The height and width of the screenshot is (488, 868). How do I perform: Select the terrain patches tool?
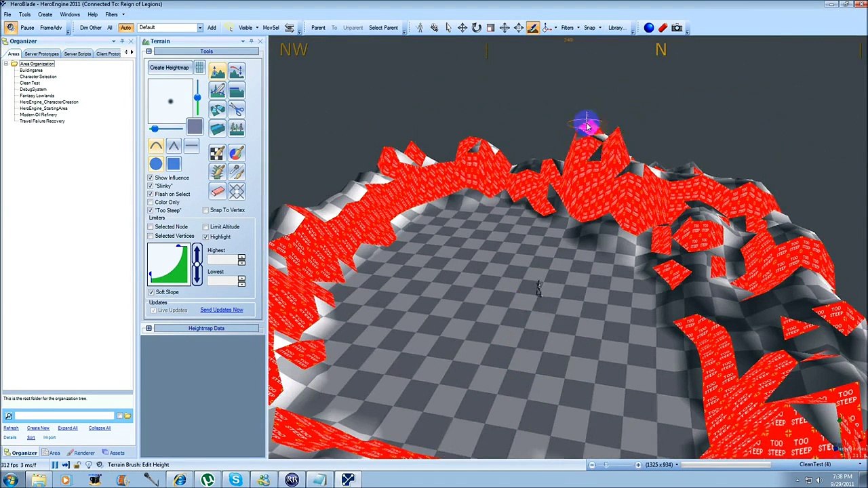[x=217, y=109]
